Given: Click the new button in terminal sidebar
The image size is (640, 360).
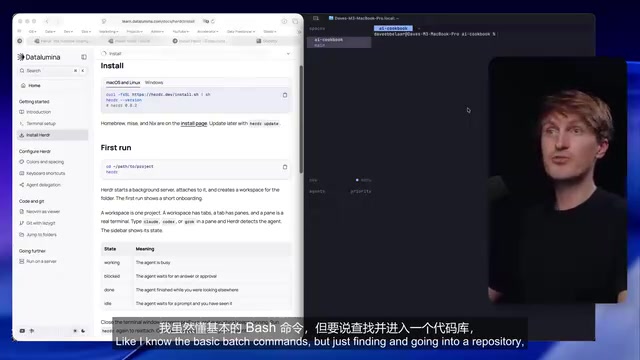Looking at the screenshot, I should 313,180.
